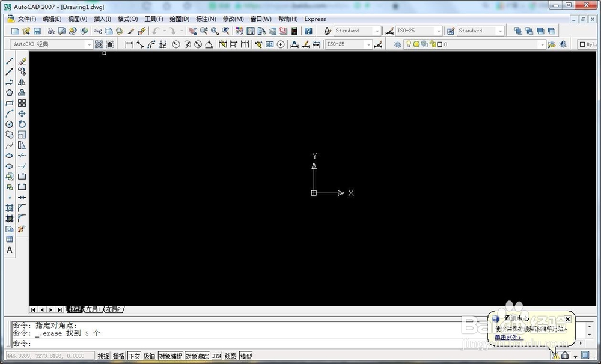Viewport: 601px width, 364px height.
Task: Toggle the 对象追踪 object tracking button
Action: tap(197, 356)
